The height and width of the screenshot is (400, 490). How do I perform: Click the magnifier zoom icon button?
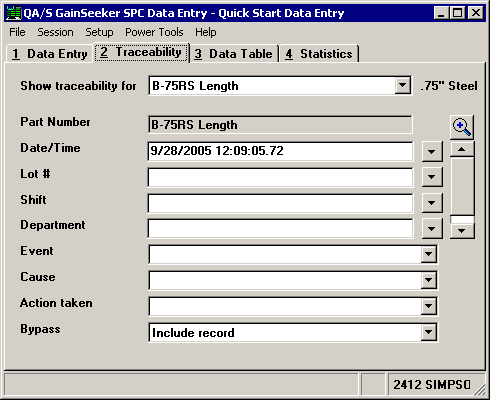tap(462, 127)
